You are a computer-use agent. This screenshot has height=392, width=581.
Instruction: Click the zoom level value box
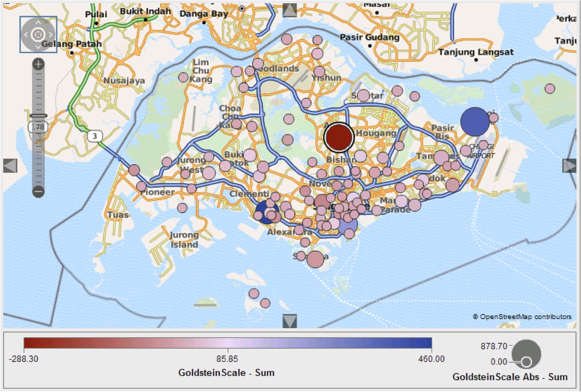[x=37, y=127]
